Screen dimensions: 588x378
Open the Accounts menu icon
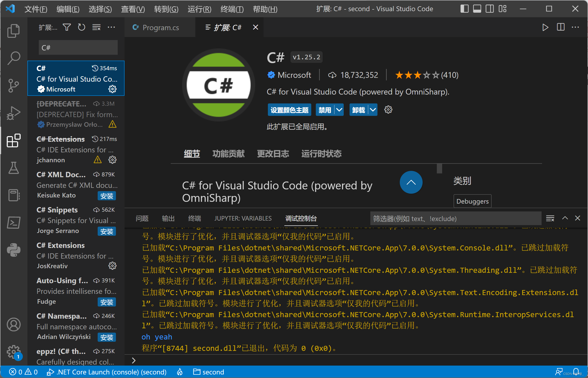(13, 325)
